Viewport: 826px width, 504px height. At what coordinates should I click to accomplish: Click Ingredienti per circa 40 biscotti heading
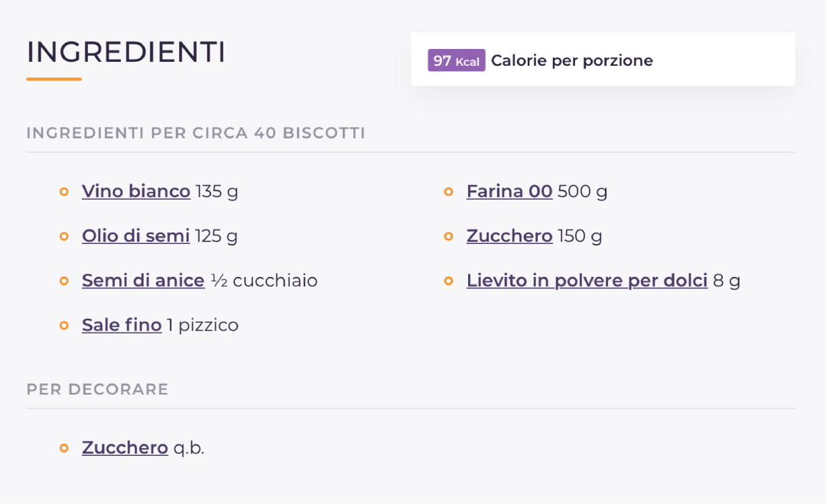click(x=196, y=133)
